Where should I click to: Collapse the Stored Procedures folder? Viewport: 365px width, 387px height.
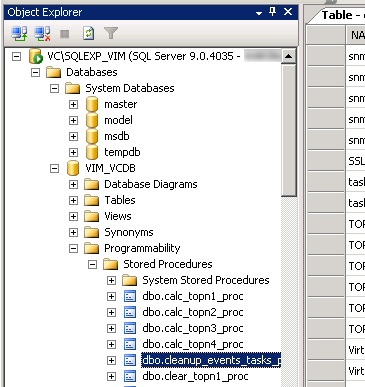92,264
